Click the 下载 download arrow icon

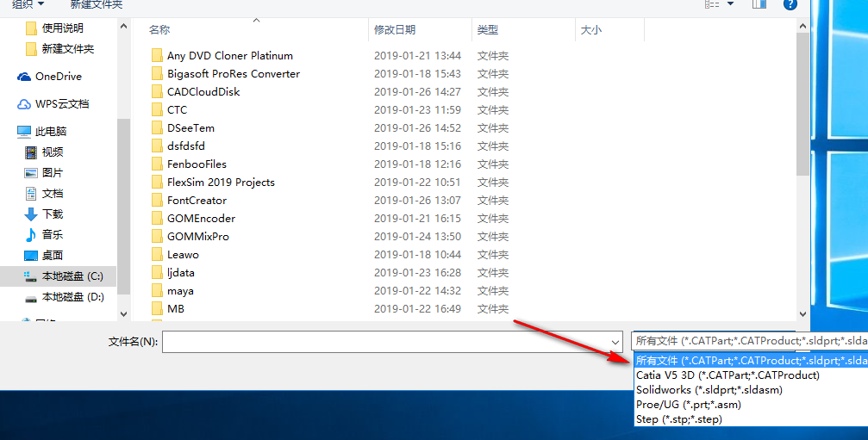point(31,214)
